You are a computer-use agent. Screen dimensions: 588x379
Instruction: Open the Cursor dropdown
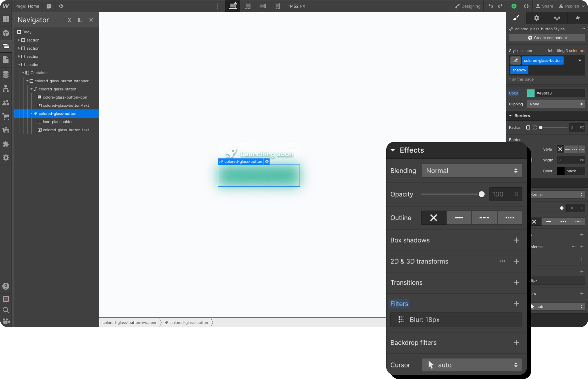pos(471,365)
